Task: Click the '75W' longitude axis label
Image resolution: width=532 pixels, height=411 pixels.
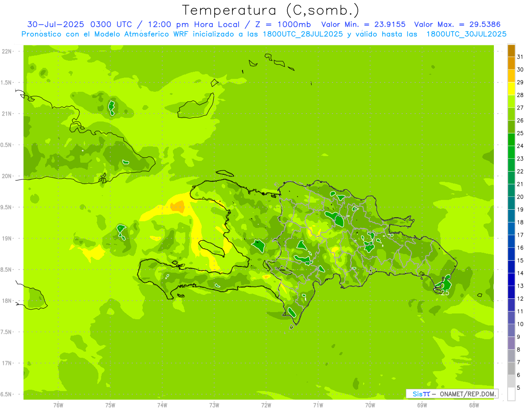Action: point(110,405)
